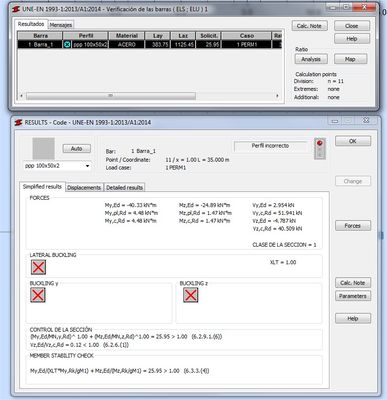
Task: Click the Auto button
Action: click(77, 149)
